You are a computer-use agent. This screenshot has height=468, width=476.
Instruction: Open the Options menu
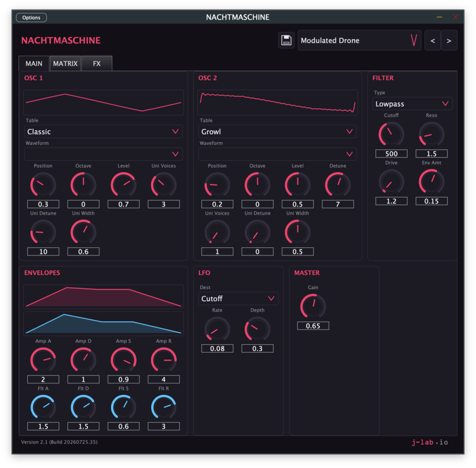coord(31,17)
